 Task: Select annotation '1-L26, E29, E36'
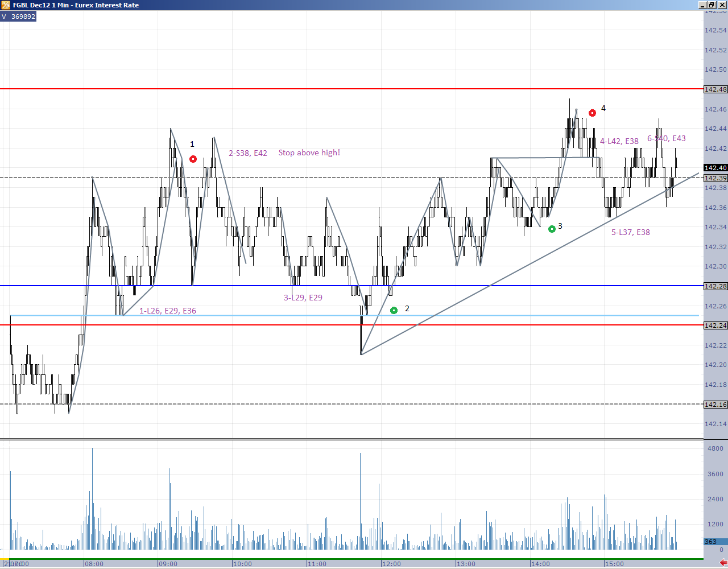point(168,311)
